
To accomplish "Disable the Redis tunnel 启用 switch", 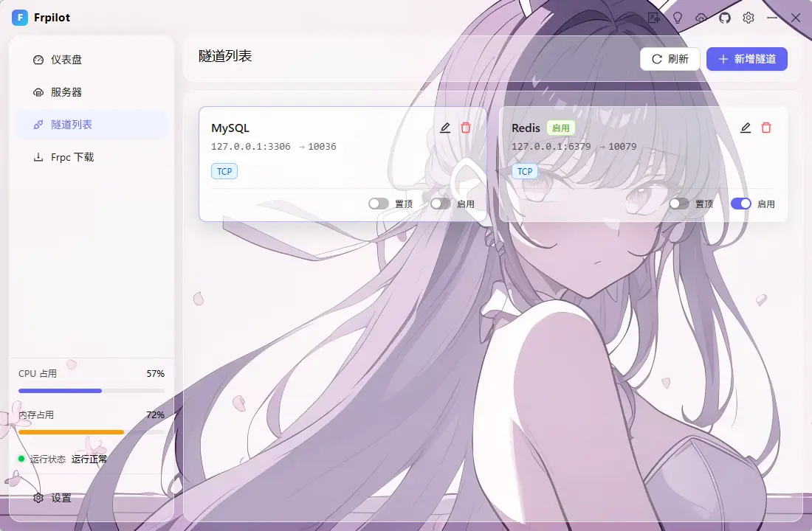I will [741, 204].
